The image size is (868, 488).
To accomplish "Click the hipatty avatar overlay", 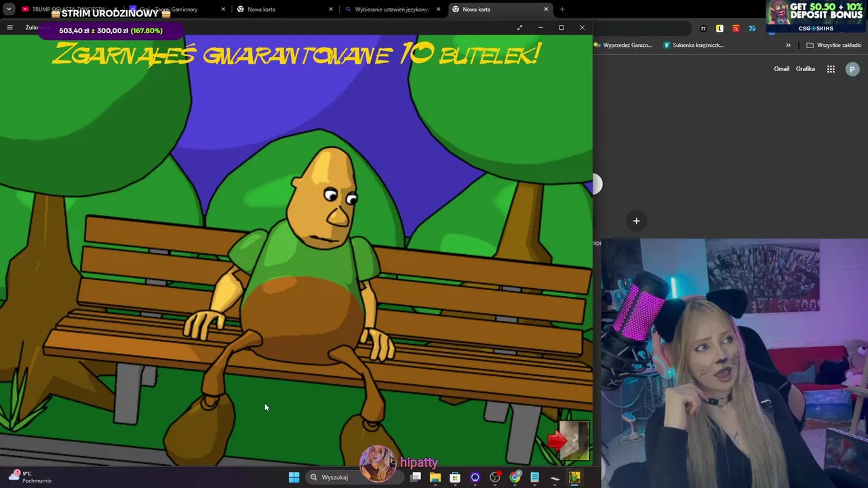I will 378,464.
